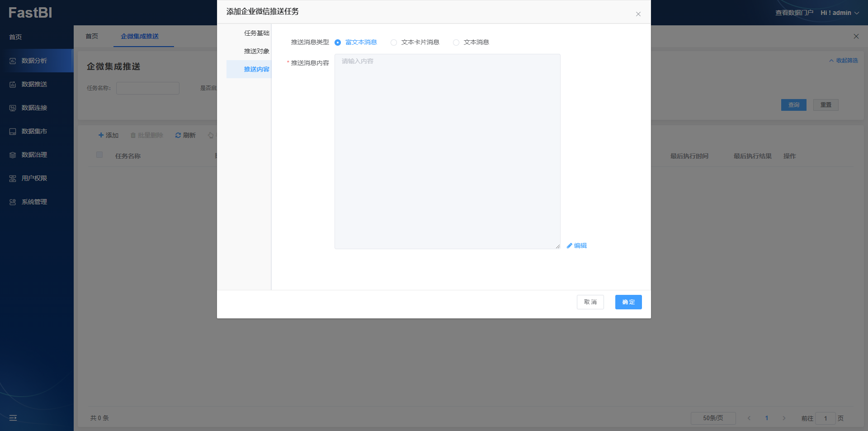Click the 任务名称 filter input field
Screen dimensions: 868x431
(x=148, y=88)
